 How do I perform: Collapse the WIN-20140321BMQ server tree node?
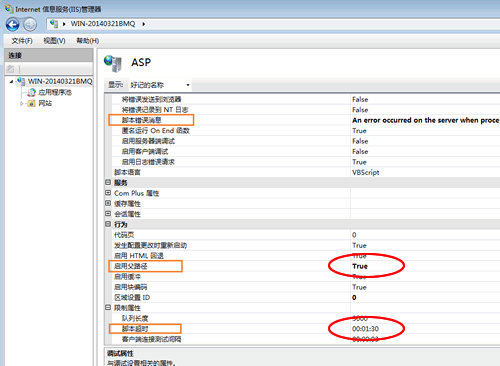(x=12, y=82)
